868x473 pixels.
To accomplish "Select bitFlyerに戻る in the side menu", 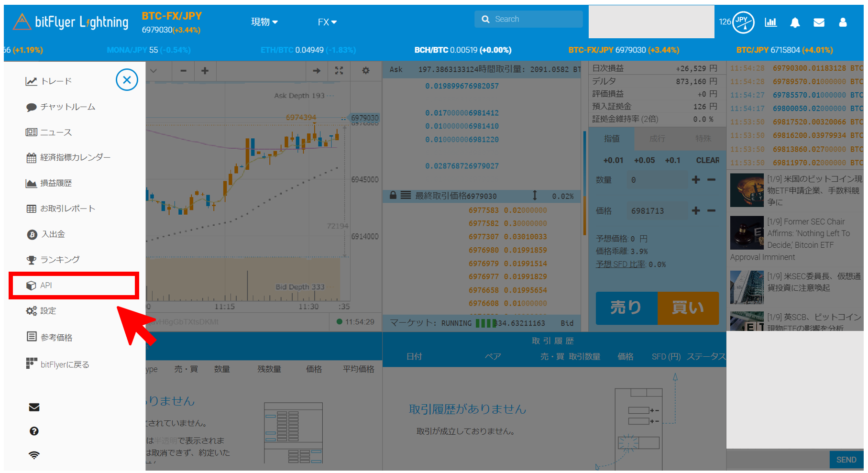I will pos(58,364).
